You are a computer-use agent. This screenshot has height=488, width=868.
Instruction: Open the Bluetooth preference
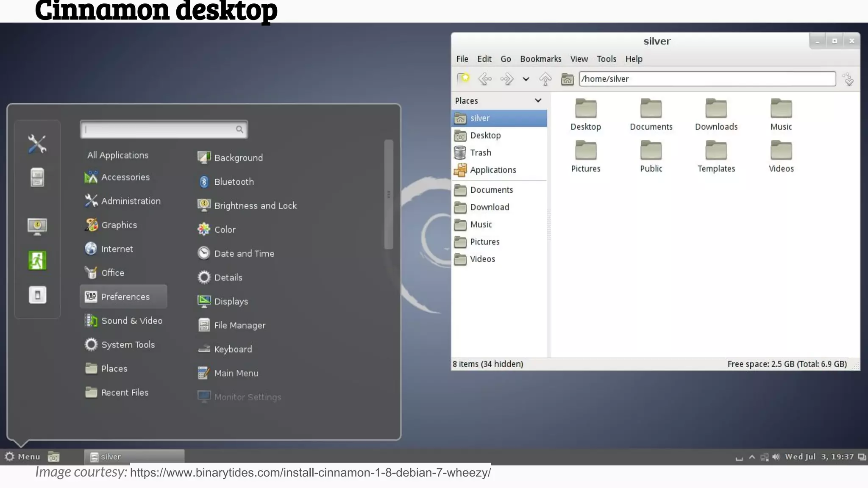(226, 182)
